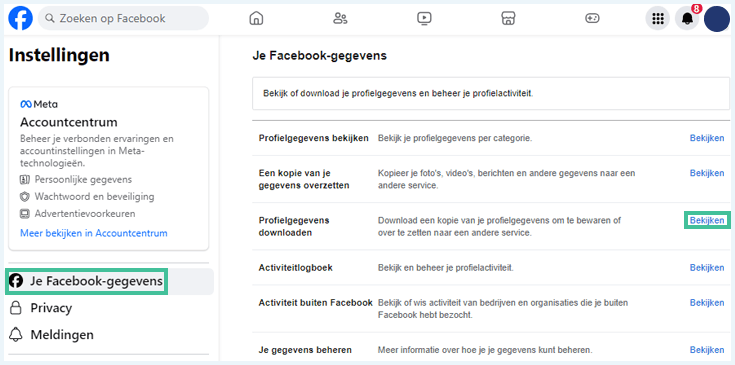Open the Friends icon in top bar
The height and width of the screenshot is (365, 735).
(340, 18)
